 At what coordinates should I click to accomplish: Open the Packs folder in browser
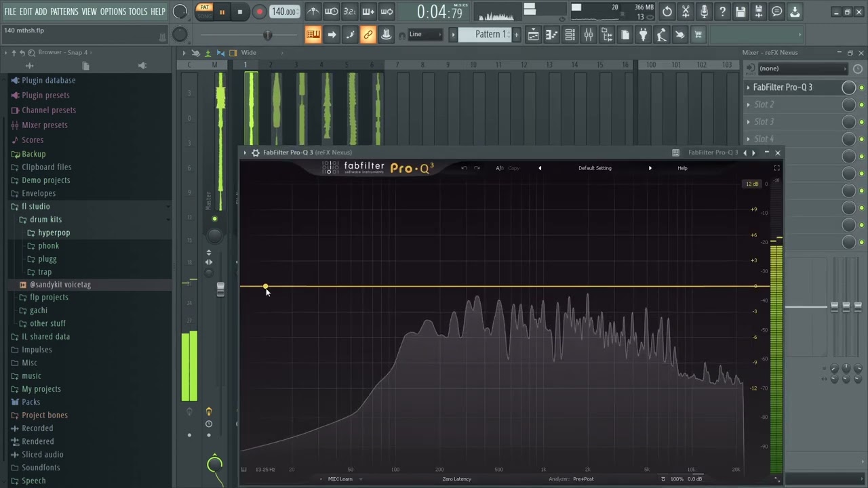31,402
